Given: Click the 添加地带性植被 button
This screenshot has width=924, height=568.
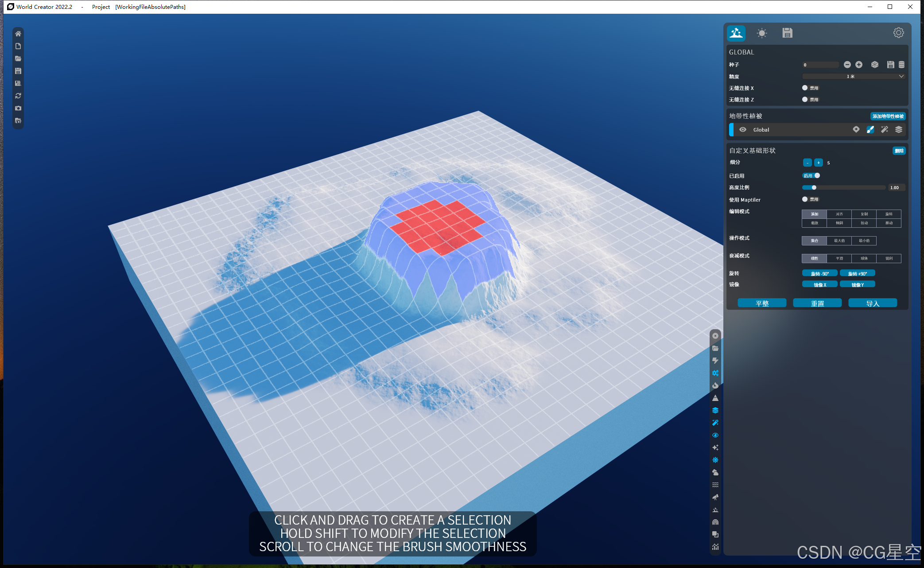Looking at the screenshot, I should click(887, 116).
